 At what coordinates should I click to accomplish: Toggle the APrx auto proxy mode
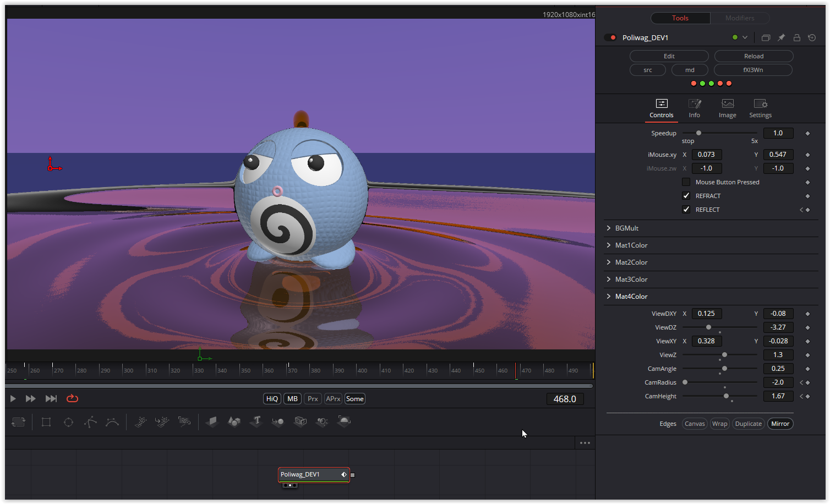tap(333, 399)
